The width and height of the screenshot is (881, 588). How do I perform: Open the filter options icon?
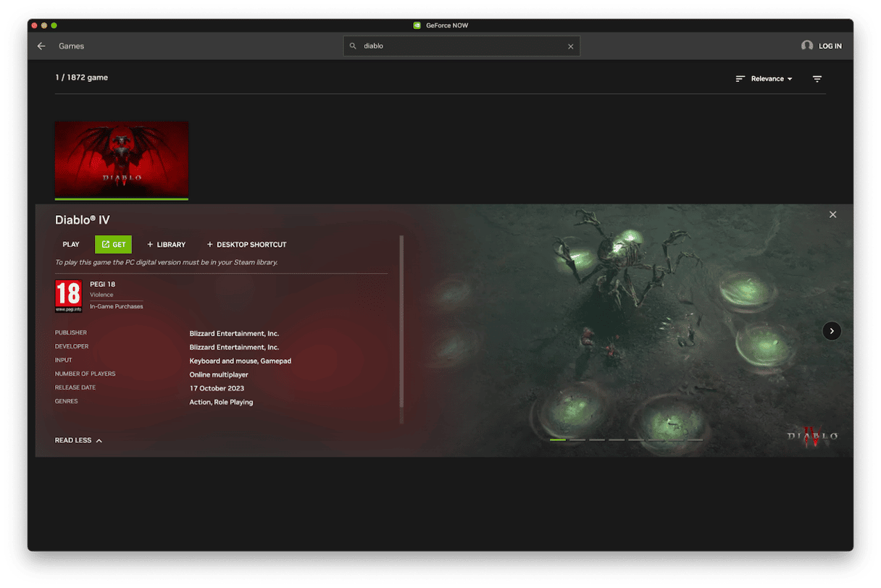tap(817, 79)
